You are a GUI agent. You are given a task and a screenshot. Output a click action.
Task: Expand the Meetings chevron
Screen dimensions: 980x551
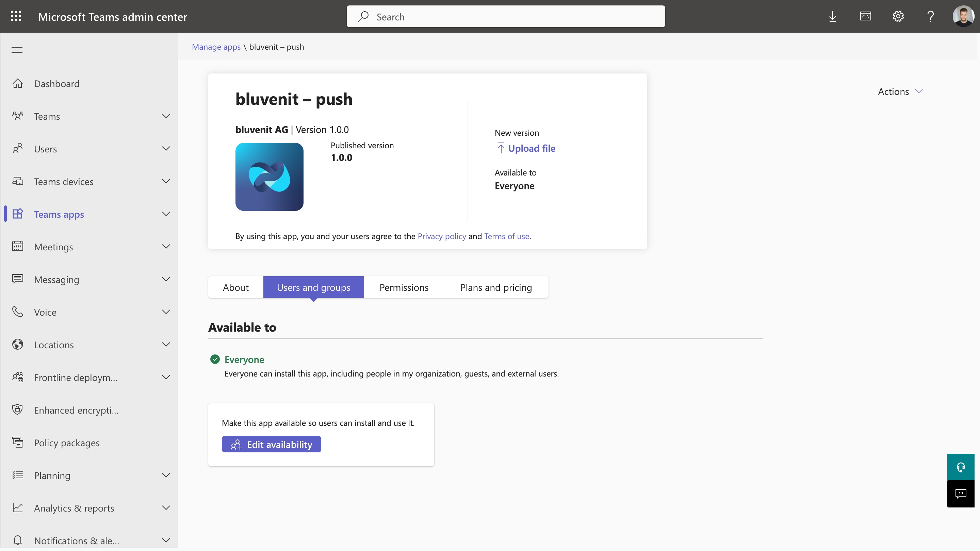click(x=166, y=247)
